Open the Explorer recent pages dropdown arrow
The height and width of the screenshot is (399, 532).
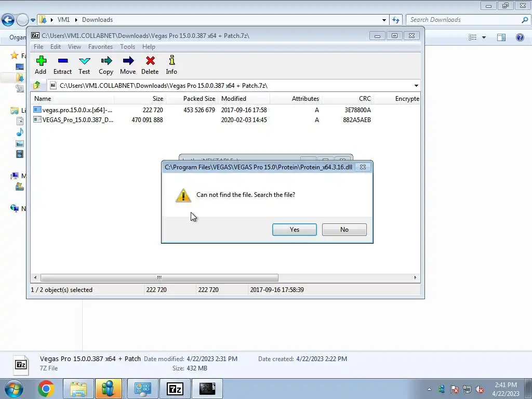(x=33, y=20)
